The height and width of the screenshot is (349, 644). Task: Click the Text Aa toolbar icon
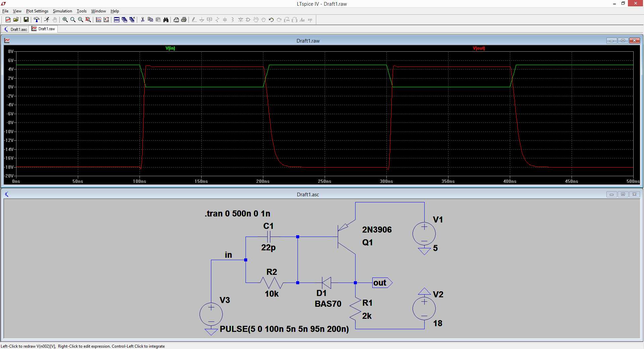pyautogui.click(x=302, y=20)
